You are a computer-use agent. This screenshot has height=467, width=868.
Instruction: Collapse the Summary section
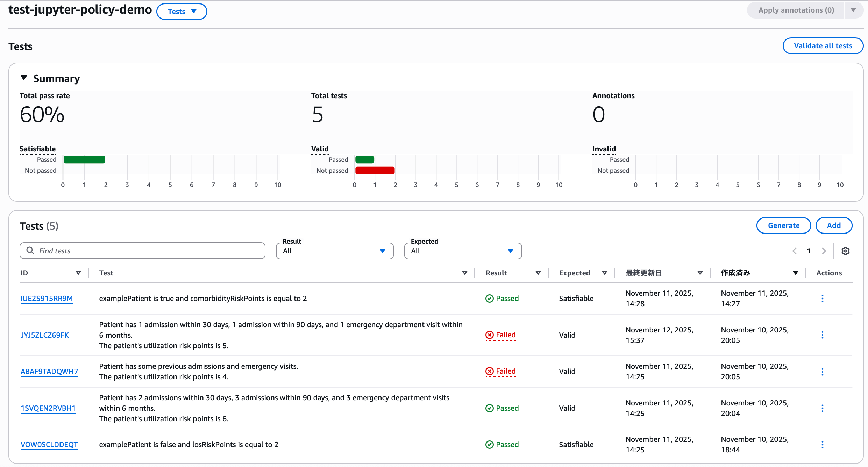[x=24, y=78]
